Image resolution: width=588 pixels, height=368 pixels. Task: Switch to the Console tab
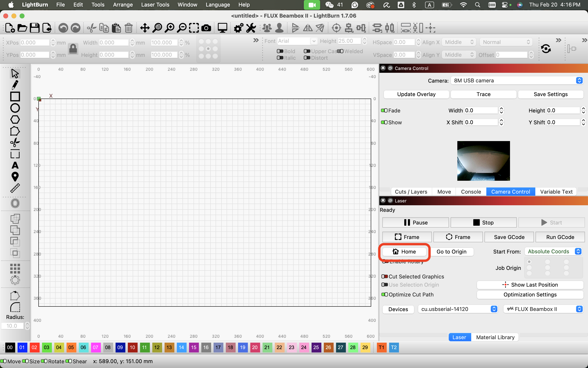click(471, 192)
